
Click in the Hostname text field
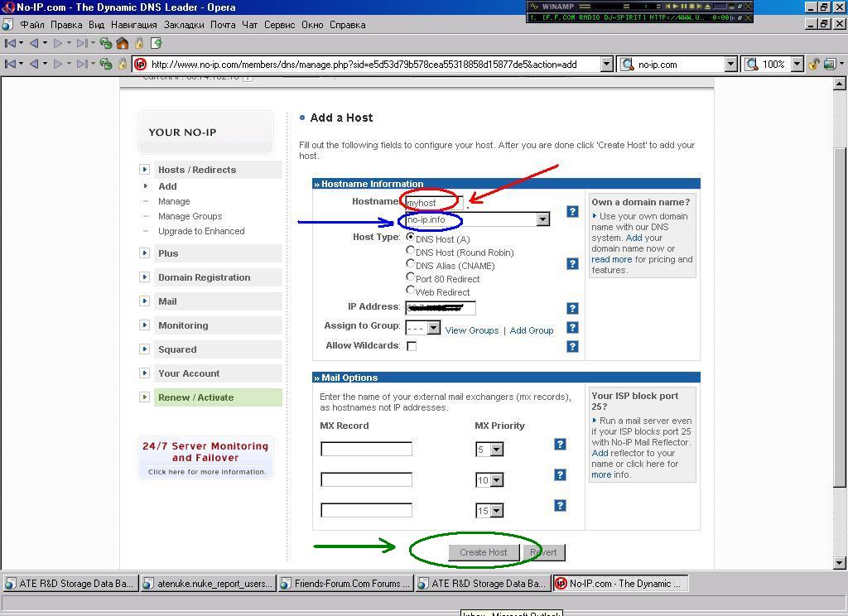(x=434, y=203)
